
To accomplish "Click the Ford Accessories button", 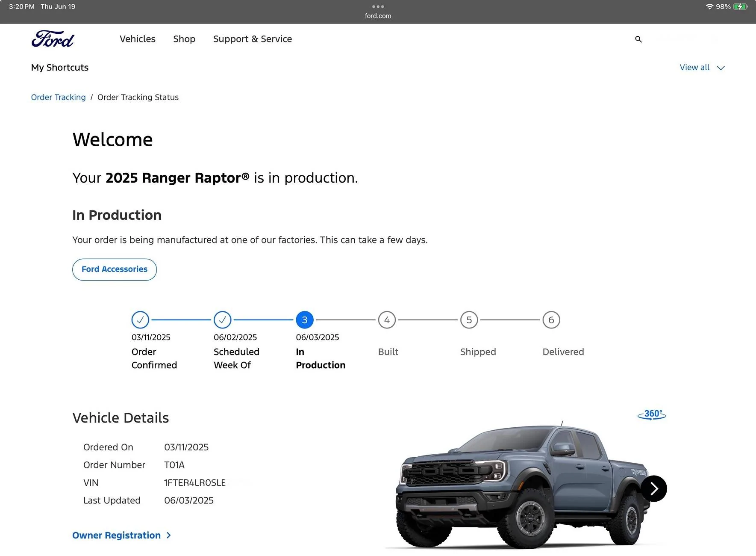I will [115, 269].
